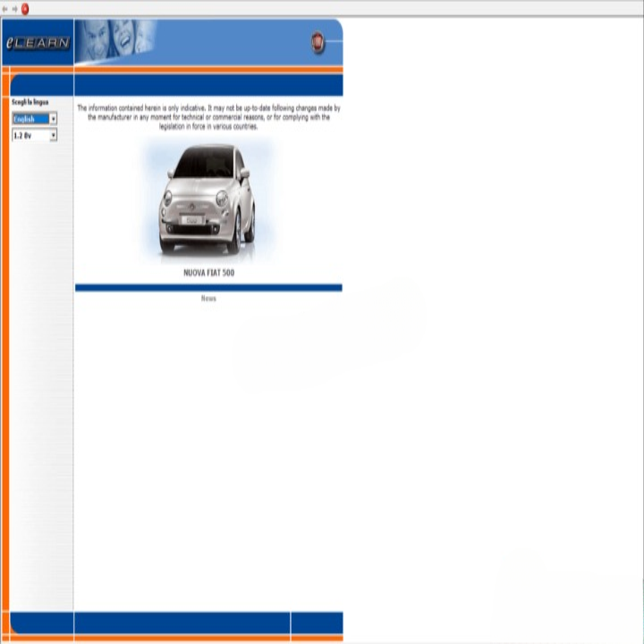Image resolution: width=644 pixels, height=644 pixels.
Task: Click the smiling faces banner photo
Action: 114,41
